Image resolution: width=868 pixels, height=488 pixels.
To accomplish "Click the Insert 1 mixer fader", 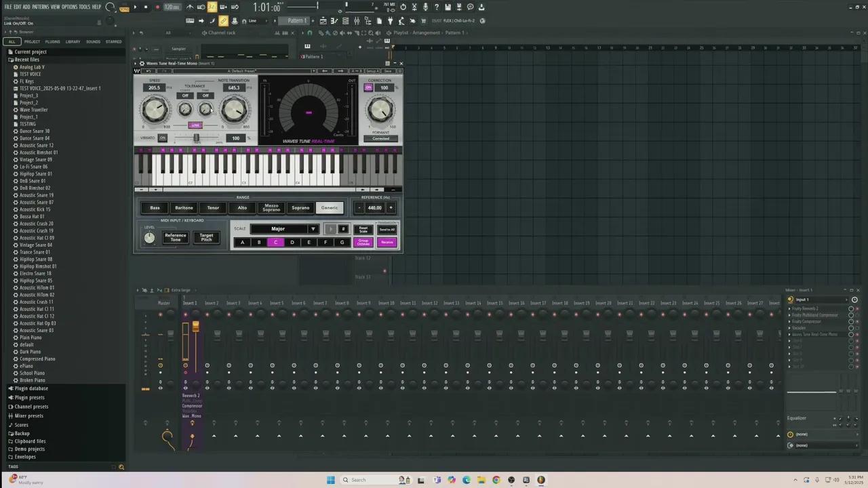I will 195,327.
